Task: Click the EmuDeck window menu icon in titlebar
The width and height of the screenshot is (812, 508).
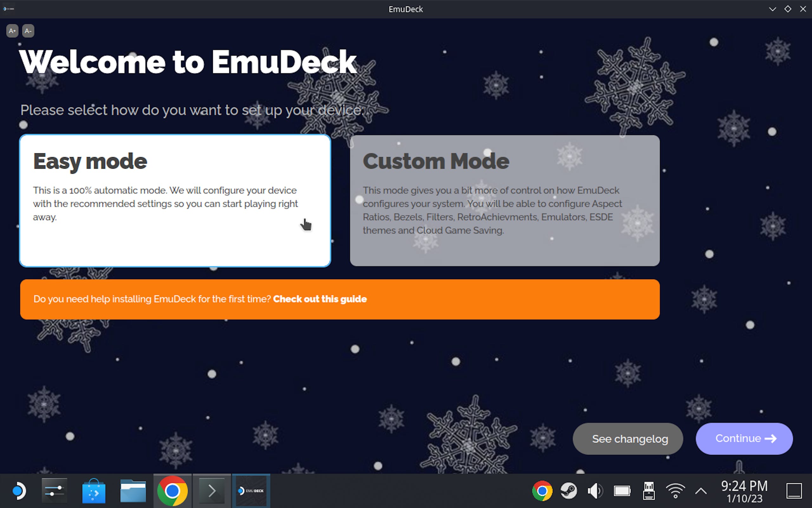Action: [9, 9]
